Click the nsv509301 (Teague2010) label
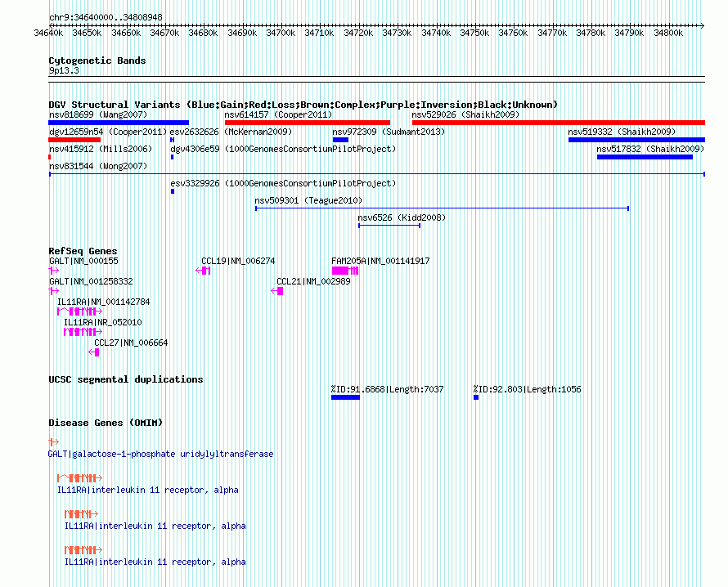Screen dimensions: 728x587 (308, 200)
